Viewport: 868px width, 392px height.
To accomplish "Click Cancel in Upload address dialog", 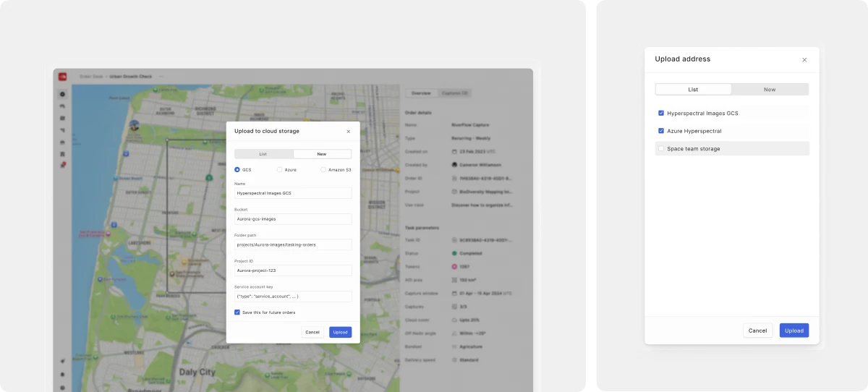I will coord(757,331).
